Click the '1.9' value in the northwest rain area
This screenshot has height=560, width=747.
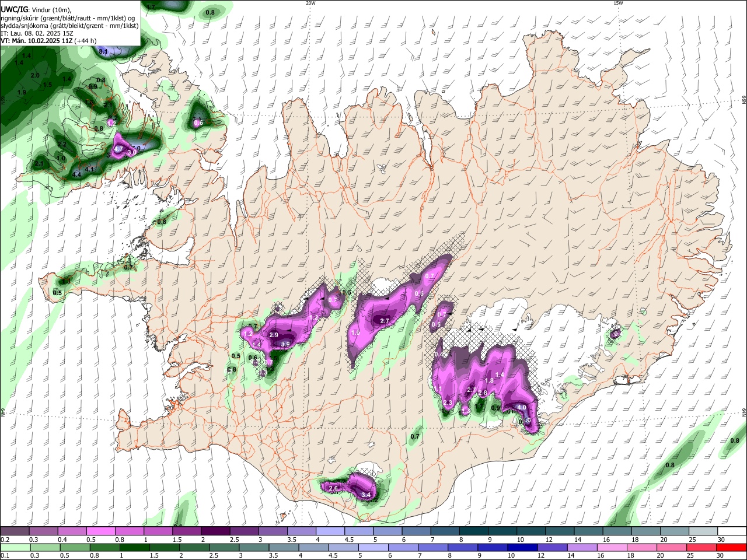pos(22,92)
